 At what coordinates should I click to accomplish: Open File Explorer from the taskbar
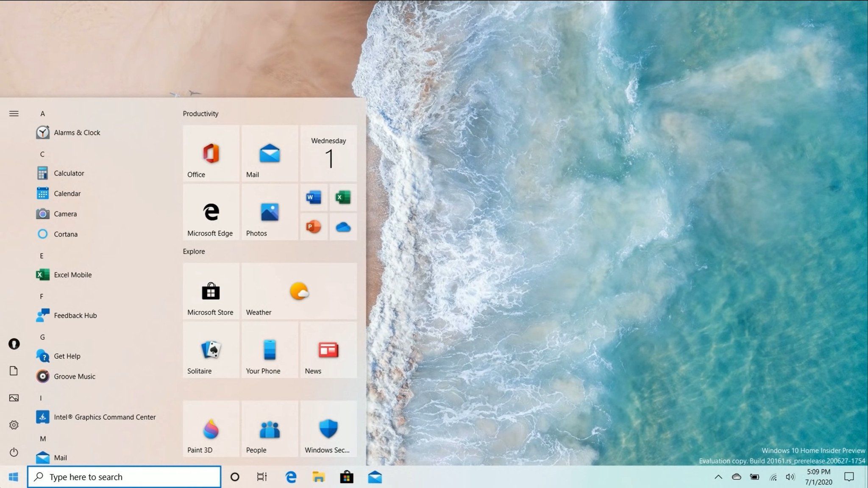tap(318, 477)
